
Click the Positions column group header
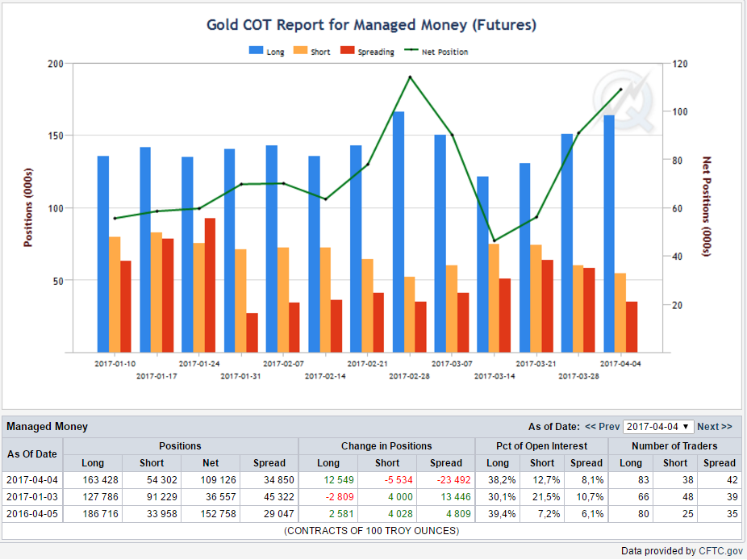pyautogui.click(x=180, y=445)
